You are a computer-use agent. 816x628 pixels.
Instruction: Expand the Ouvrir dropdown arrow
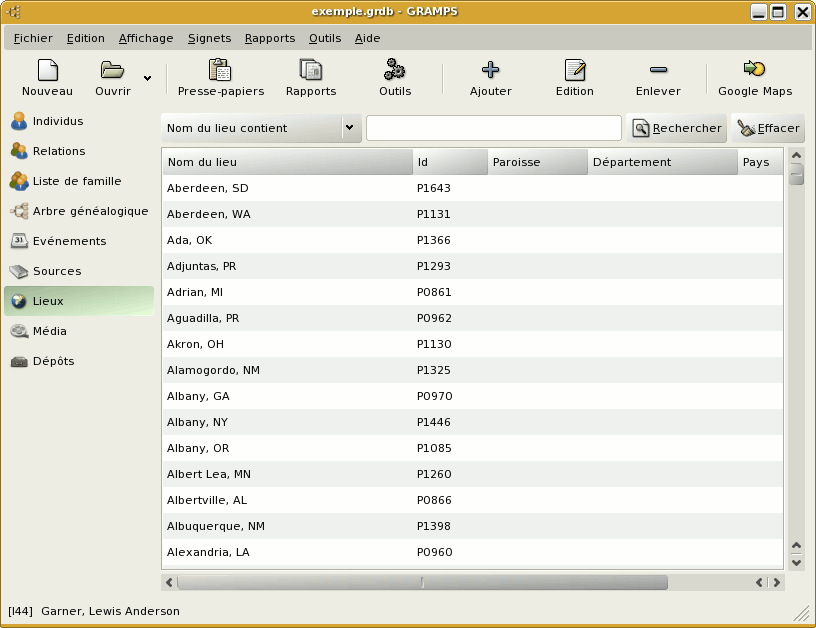point(148,78)
